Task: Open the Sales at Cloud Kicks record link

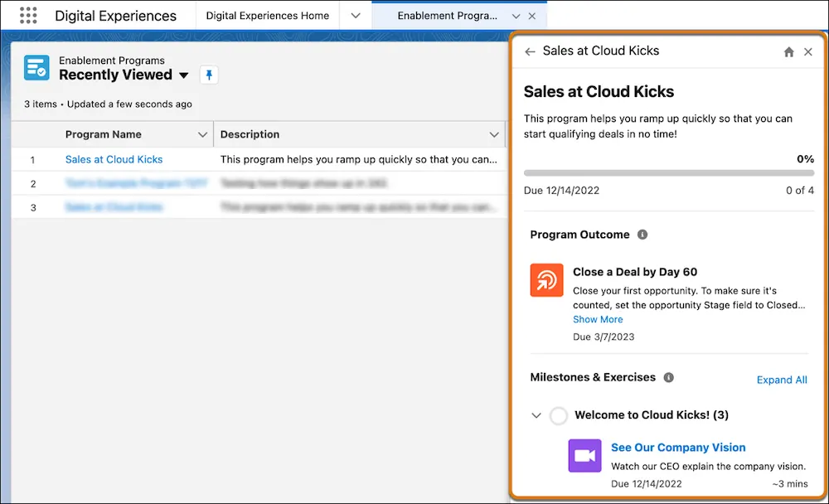Action: pyautogui.click(x=113, y=159)
